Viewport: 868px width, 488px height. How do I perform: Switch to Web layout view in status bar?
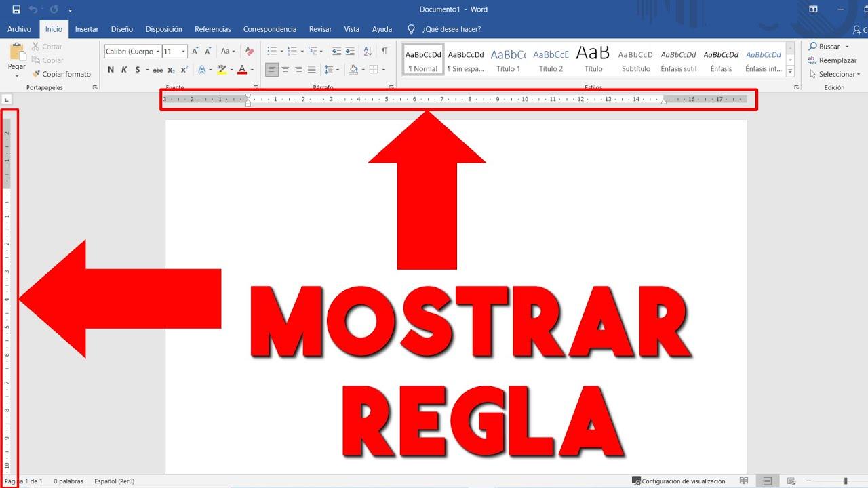(x=791, y=480)
